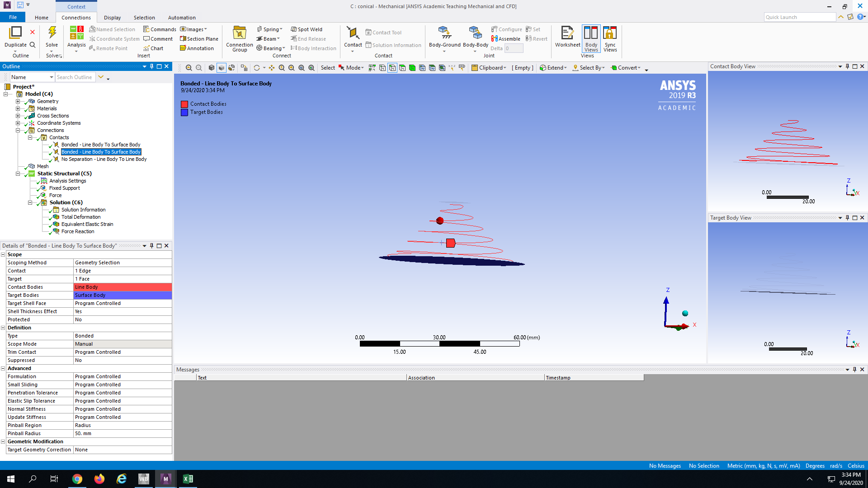Click the red Line Body contact cell
Viewport: 868px width, 488px height.
pyautogui.click(x=123, y=287)
